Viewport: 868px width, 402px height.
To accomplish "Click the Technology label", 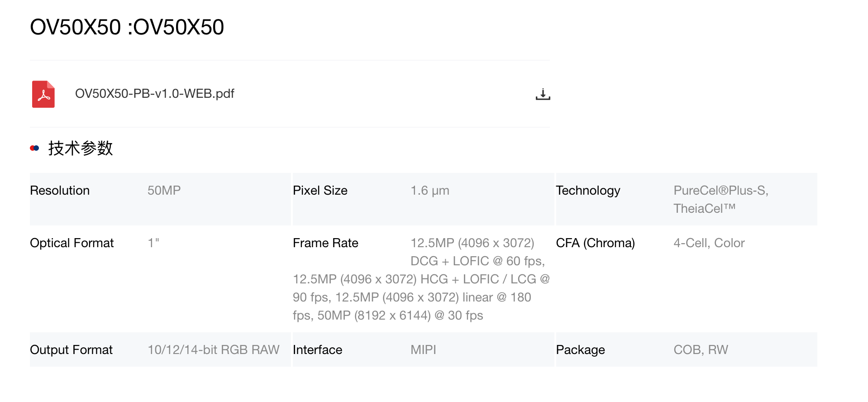I will [588, 191].
